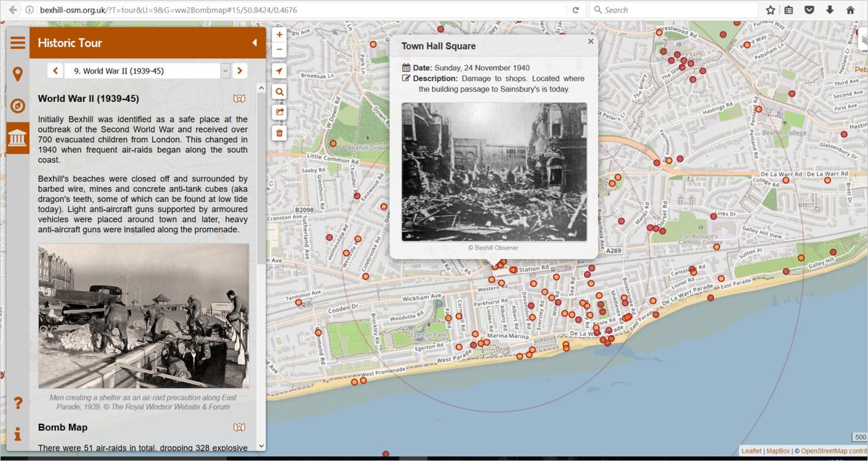868x461 pixels.
Task: Open the sidebar hamburger menu
Action: (x=18, y=42)
